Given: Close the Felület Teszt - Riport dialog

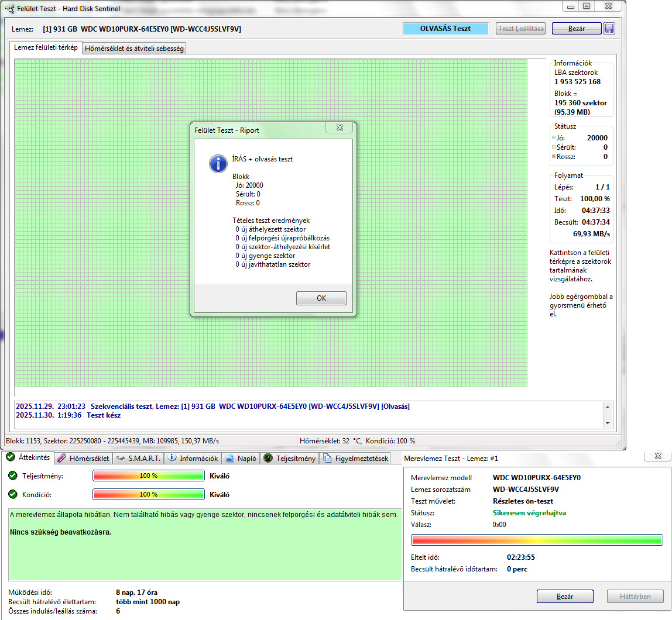Looking at the screenshot, I should point(340,128).
